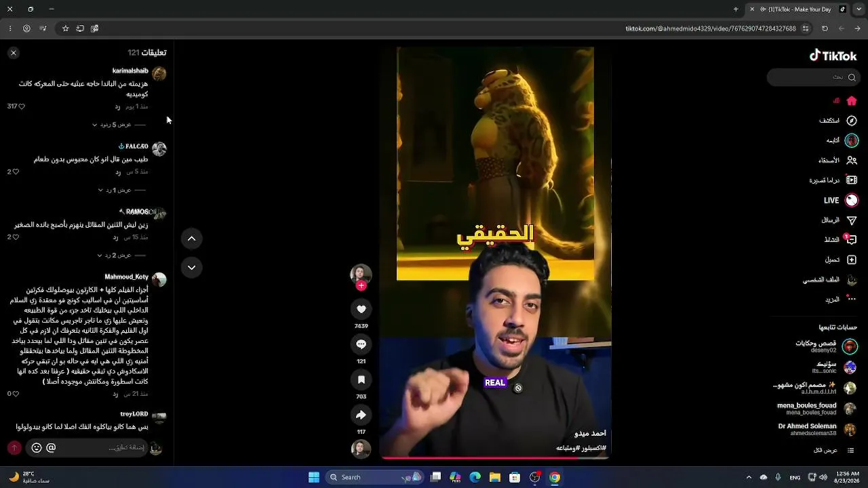The image size is (868, 488).
Task: Reply to RAMOS's comment
Action: pos(115,237)
